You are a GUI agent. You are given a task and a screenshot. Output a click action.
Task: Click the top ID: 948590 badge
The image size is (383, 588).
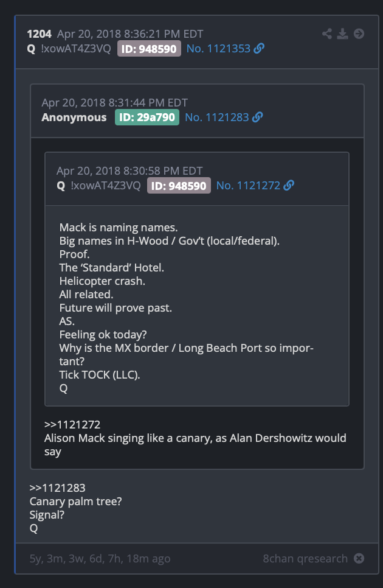pyautogui.click(x=149, y=49)
